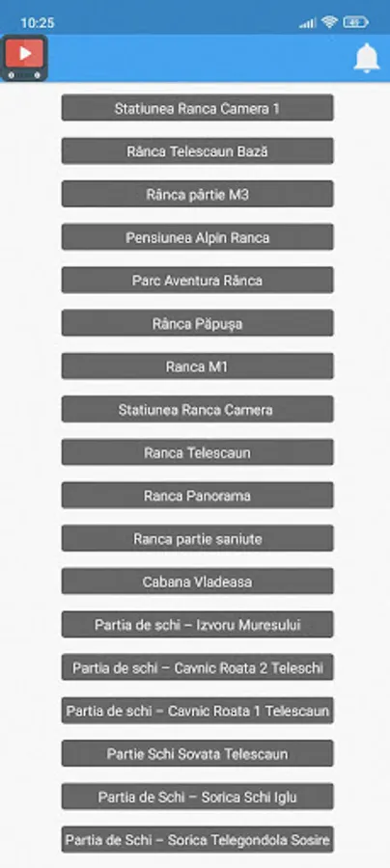Tap the cellular signal bars icon

307,23
